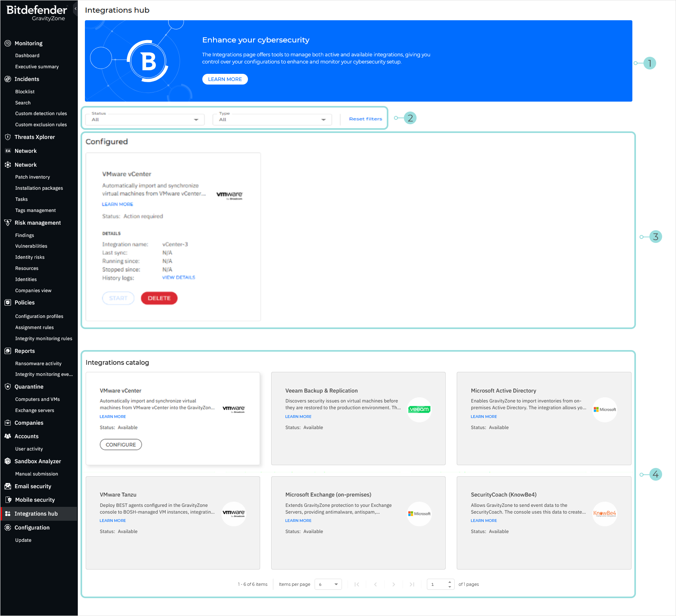Click DELETE on the vCenter-3 integration
The image size is (676, 616).
(x=159, y=298)
